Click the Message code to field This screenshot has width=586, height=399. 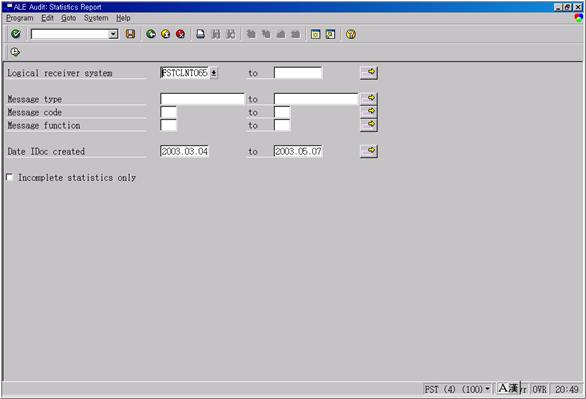pos(282,112)
